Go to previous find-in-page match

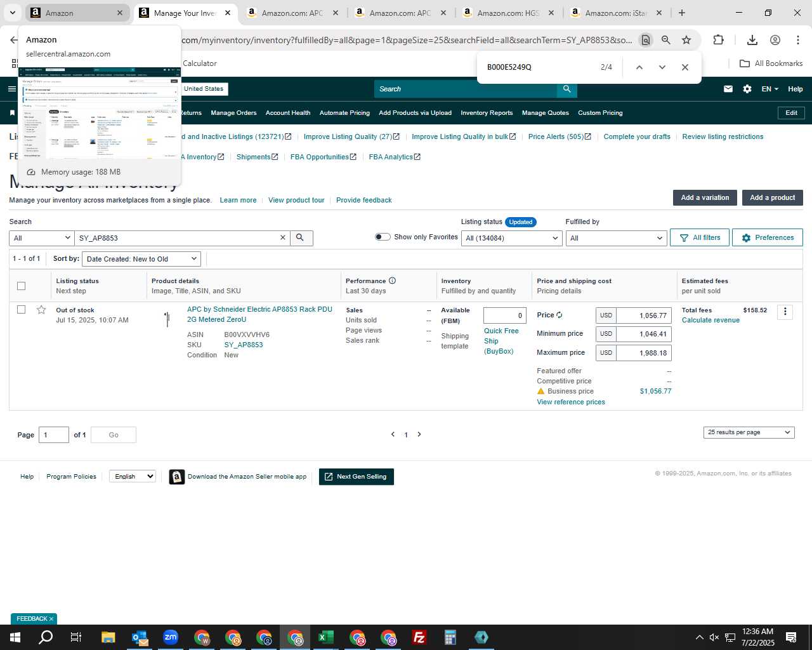click(x=639, y=67)
